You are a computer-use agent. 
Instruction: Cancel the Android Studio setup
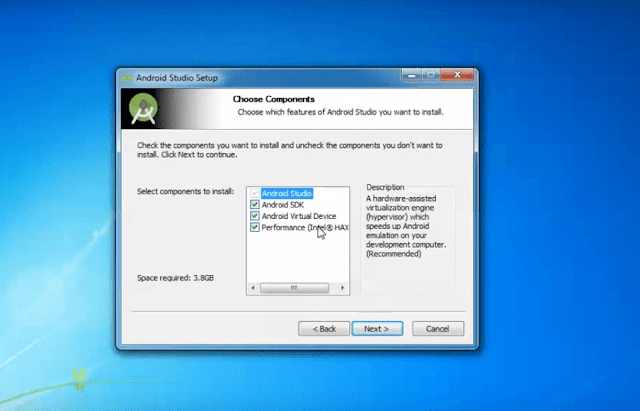(x=438, y=329)
